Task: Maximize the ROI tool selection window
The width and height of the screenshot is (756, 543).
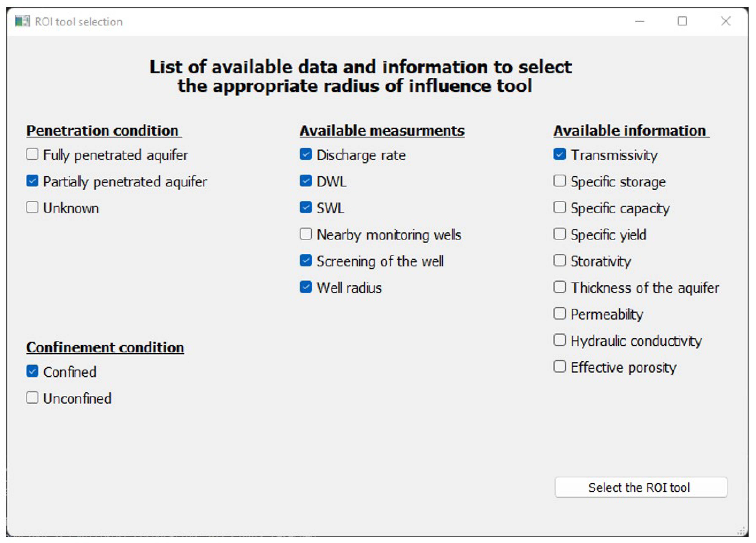Action: click(x=682, y=21)
